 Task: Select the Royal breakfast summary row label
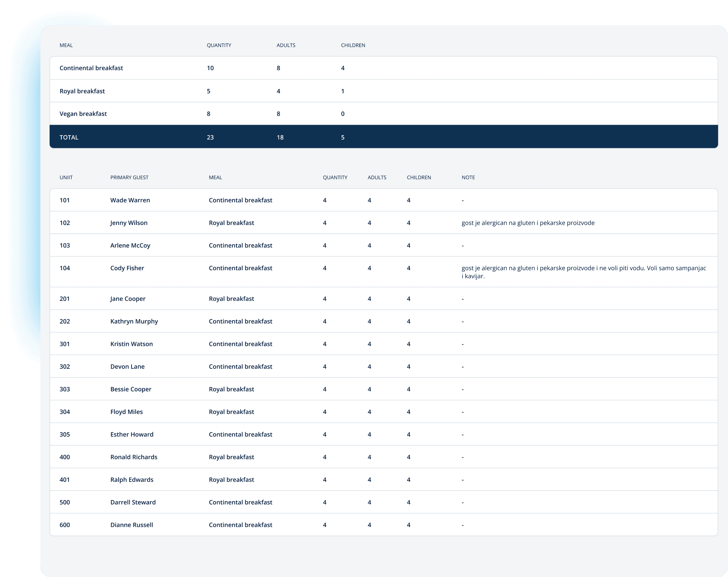click(x=82, y=91)
